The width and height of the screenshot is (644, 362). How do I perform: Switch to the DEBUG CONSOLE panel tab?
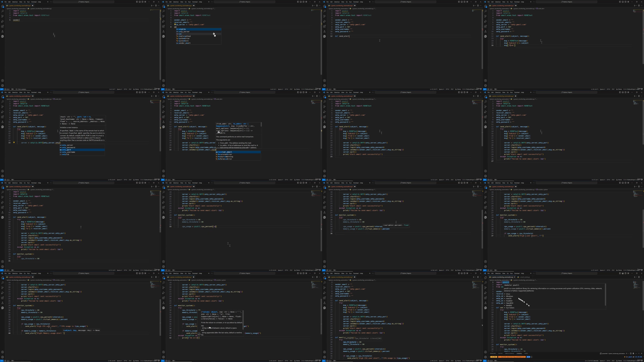510,354
